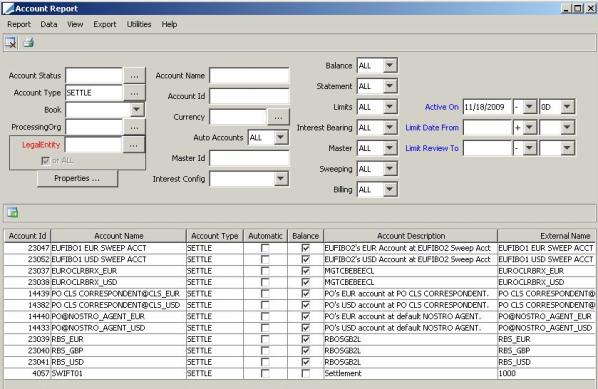Viewport: 598px width, 389px height.
Task: Click the LegalEntity browse button
Action: point(133,145)
